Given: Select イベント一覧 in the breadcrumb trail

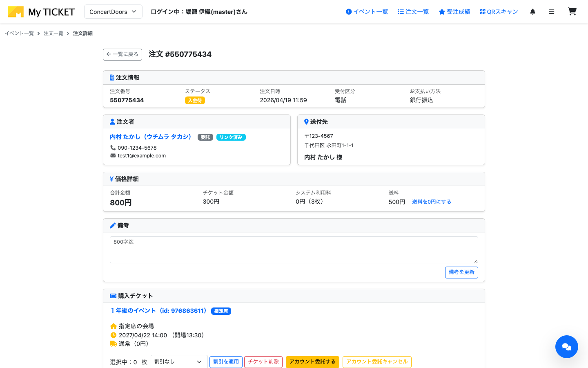Looking at the screenshot, I should click(19, 33).
